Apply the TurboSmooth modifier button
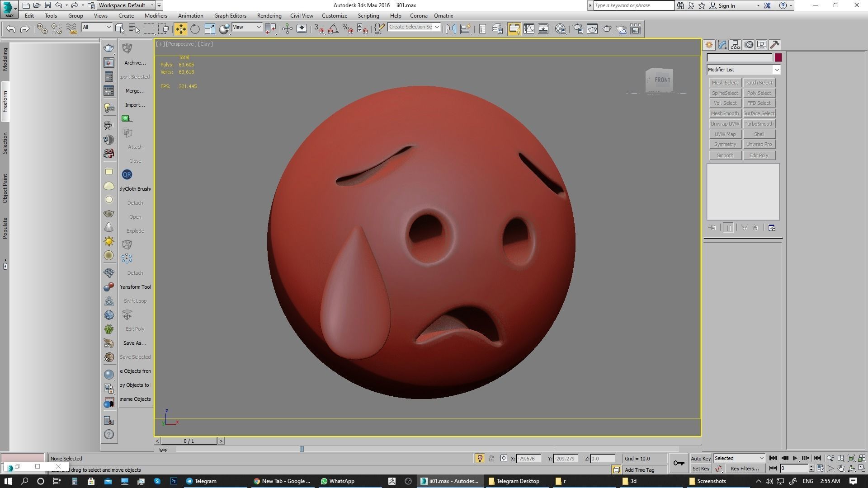Image resolution: width=868 pixels, height=488 pixels. (759, 124)
